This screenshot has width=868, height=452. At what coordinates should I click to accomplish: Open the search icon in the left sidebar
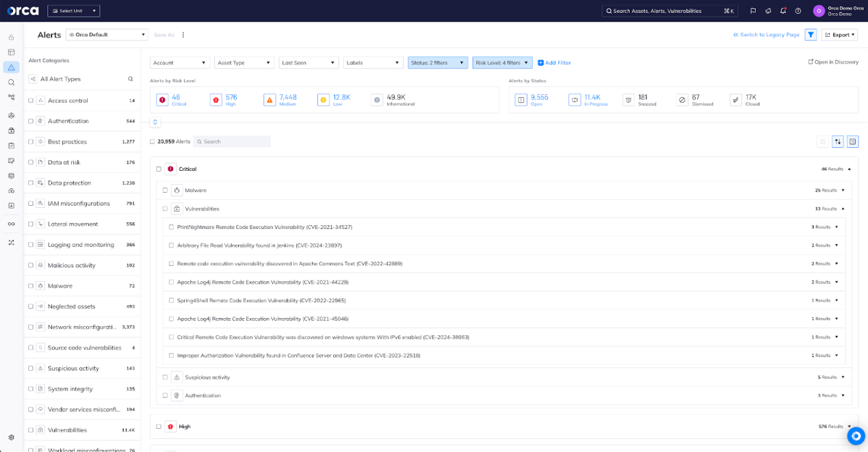tap(11, 82)
